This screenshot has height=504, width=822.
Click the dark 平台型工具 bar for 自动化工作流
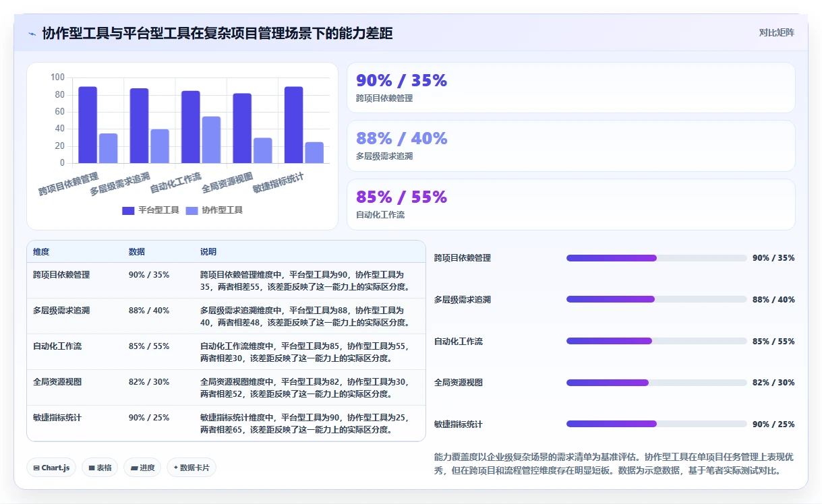pyautogui.click(x=191, y=127)
